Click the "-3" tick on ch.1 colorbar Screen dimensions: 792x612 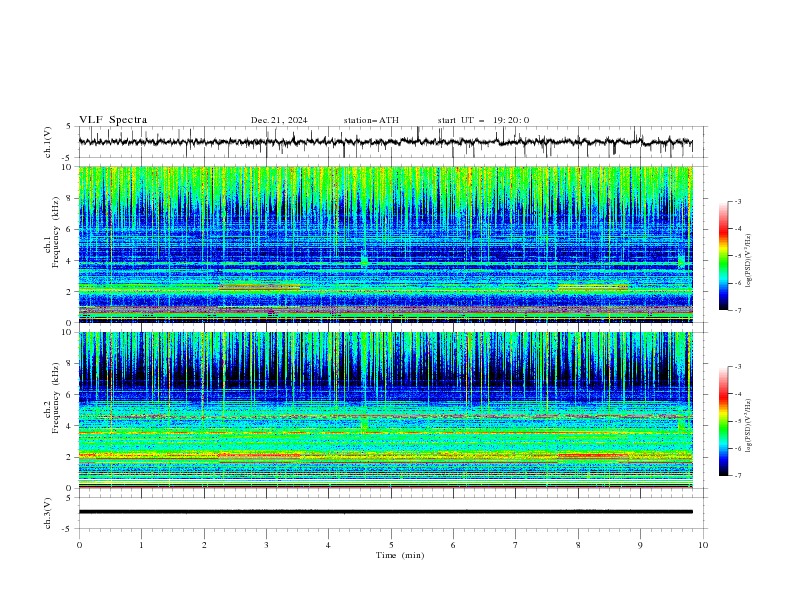738,201
